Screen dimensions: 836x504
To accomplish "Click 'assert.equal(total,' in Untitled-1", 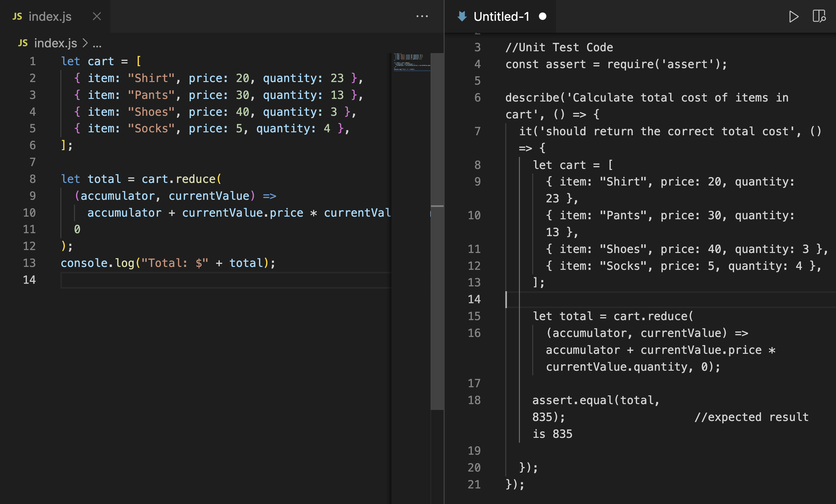I will (x=596, y=400).
